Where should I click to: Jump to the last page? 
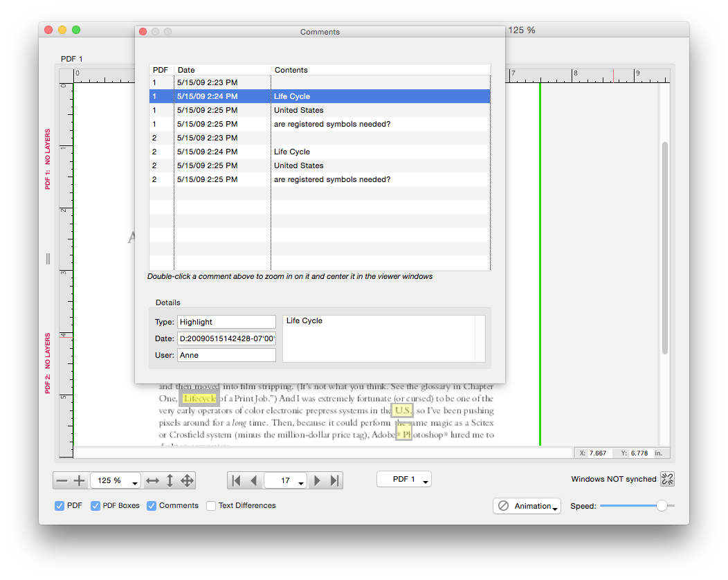[x=334, y=481]
